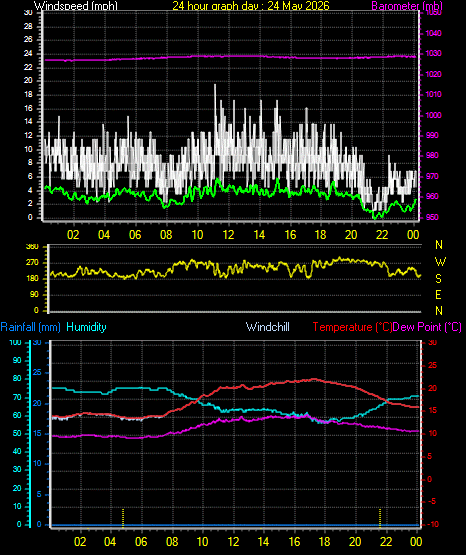The height and width of the screenshot is (555, 466).
Task: Click the 06 hour label under temperature chart
Action: point(141,542)
